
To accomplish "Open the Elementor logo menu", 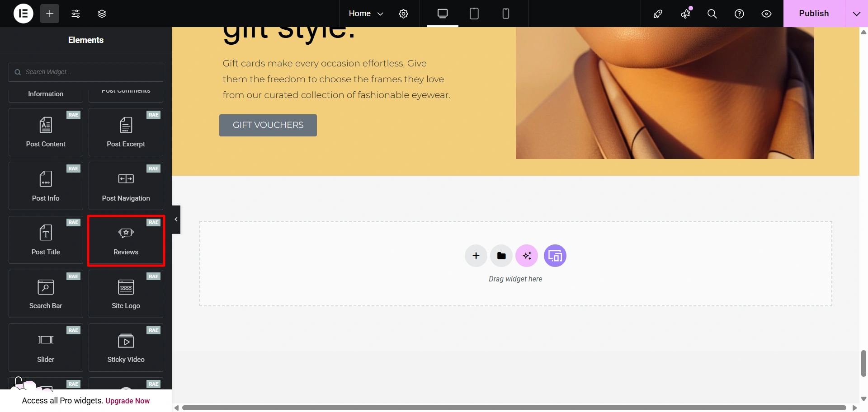I will (x=24, y=14).
